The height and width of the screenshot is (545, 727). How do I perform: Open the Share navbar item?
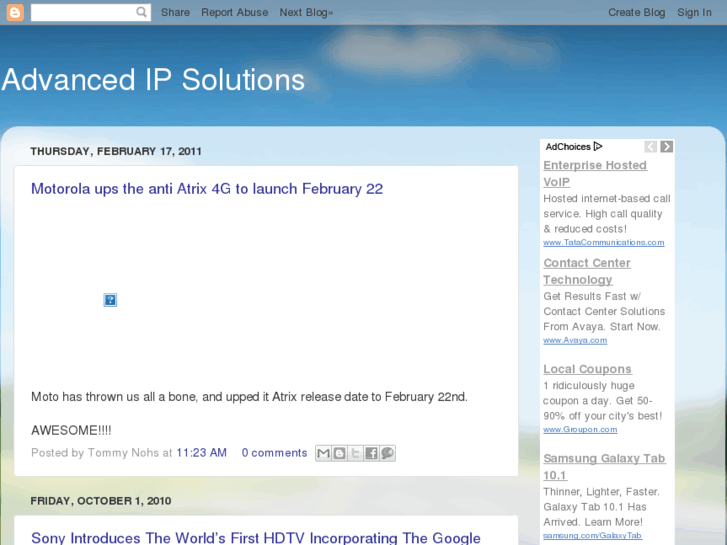175,13
